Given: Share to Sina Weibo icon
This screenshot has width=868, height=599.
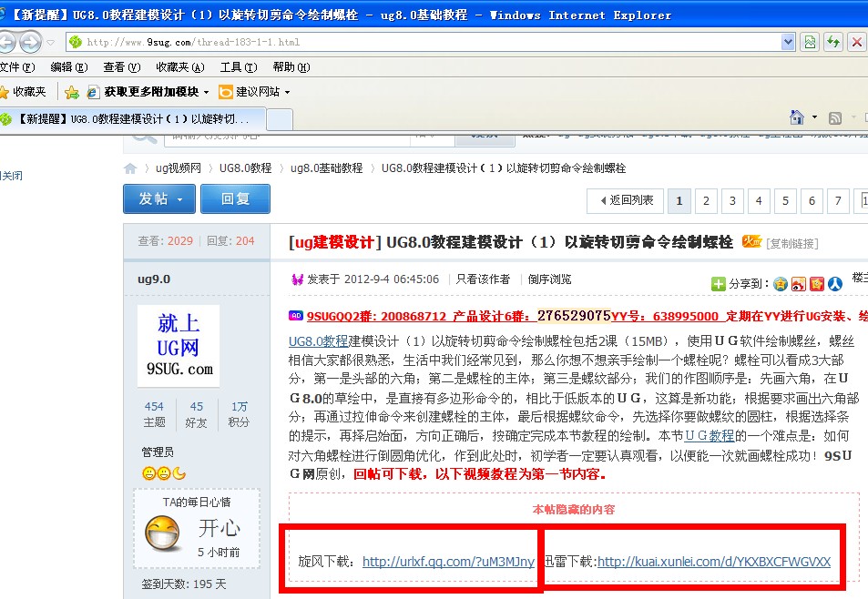Looking at the screenshot, I should (799, 284).
